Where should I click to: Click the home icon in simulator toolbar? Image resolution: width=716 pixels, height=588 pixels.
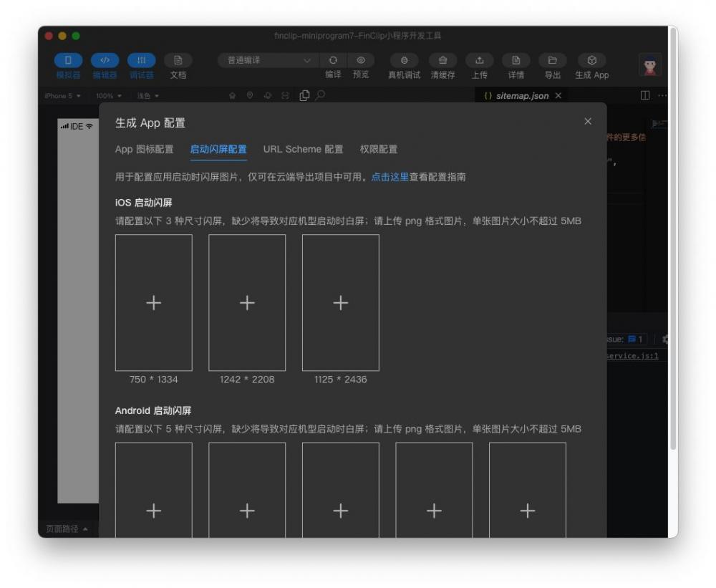tap(233, 95)
